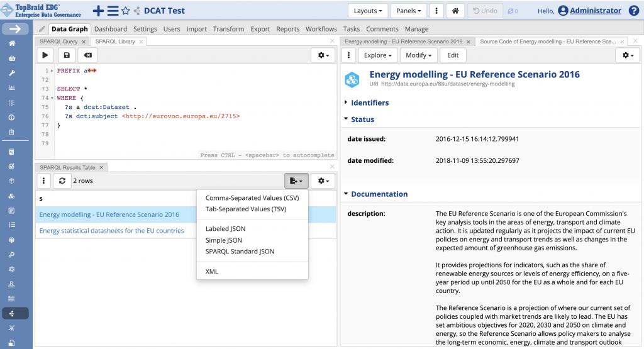
Task: Click the padlock icon at sidebar bottom
Action: 12,343
